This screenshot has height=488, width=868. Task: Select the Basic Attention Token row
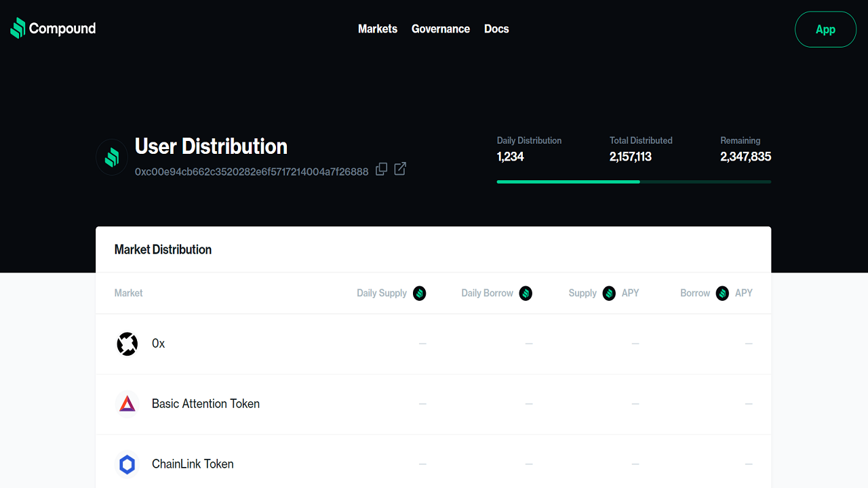(433, 404)
